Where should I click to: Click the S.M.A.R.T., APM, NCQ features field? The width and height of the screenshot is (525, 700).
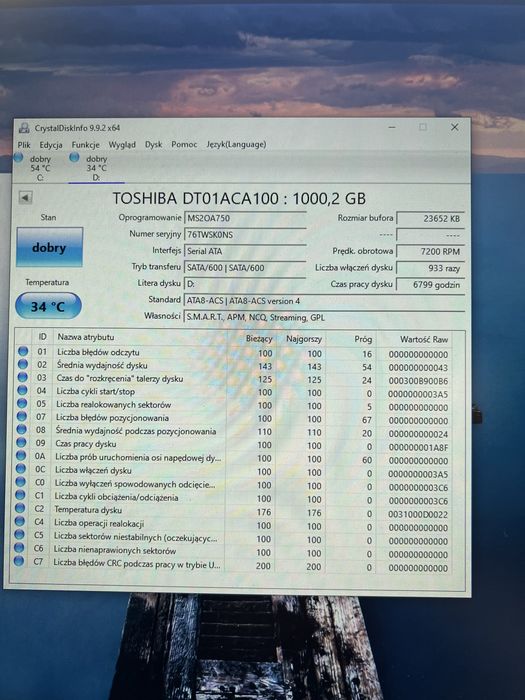pyautogui.click(x=324, y=317)
